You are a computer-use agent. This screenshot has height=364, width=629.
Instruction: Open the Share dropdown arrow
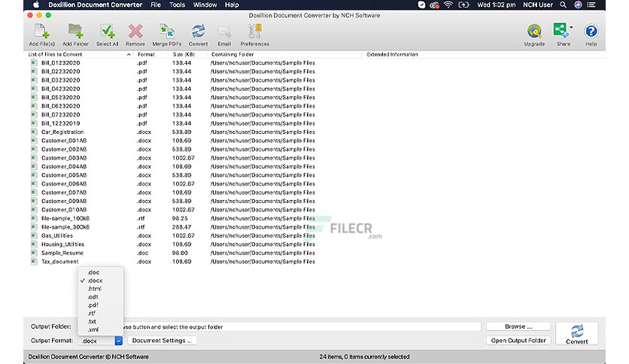click(x=571, y=28)
